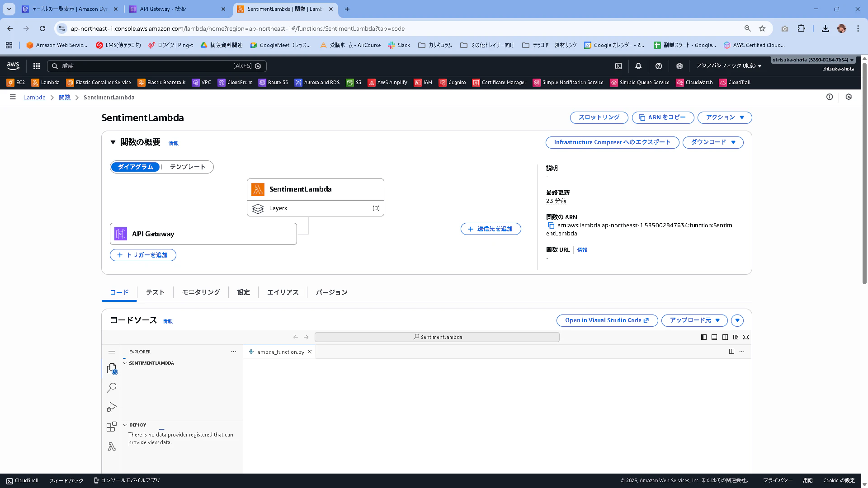The height and width of the screenshot is (488, 868).
Task: Collapse the 関数の概要 section
Action: (113, 142)
